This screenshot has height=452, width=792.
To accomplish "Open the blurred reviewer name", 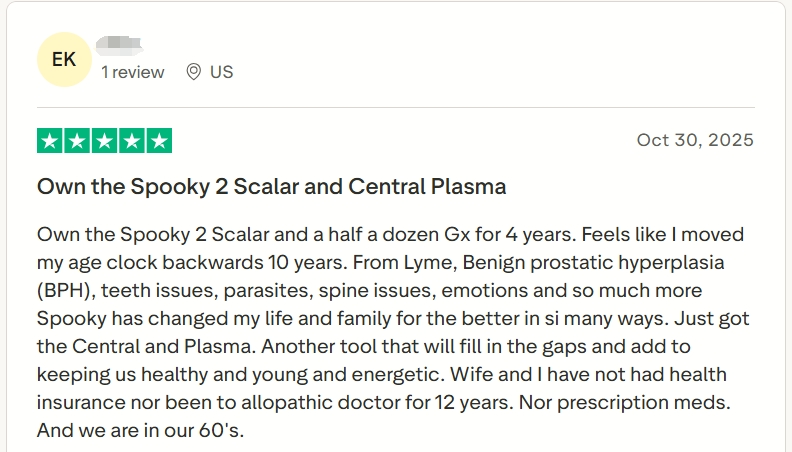I will coord(120,45).
